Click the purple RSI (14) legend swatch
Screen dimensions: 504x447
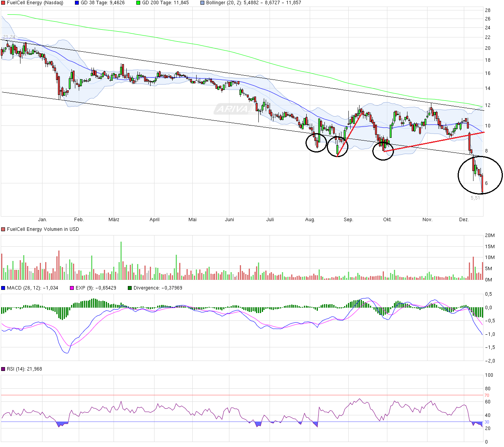tap(3, 369)
